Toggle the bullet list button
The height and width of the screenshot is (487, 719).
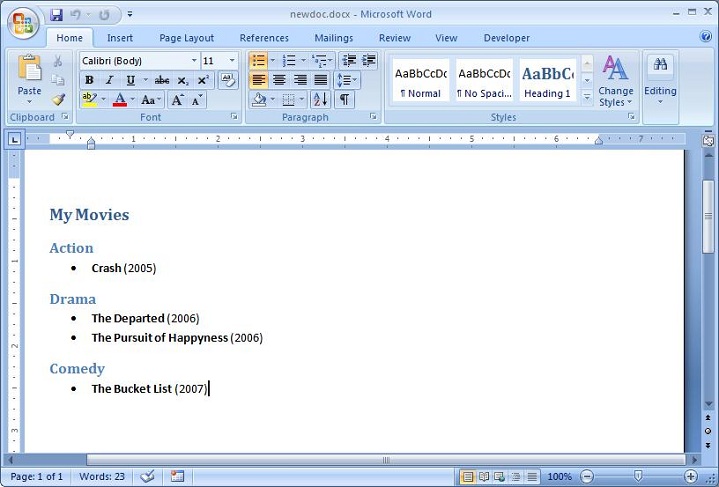click(259, 61)
